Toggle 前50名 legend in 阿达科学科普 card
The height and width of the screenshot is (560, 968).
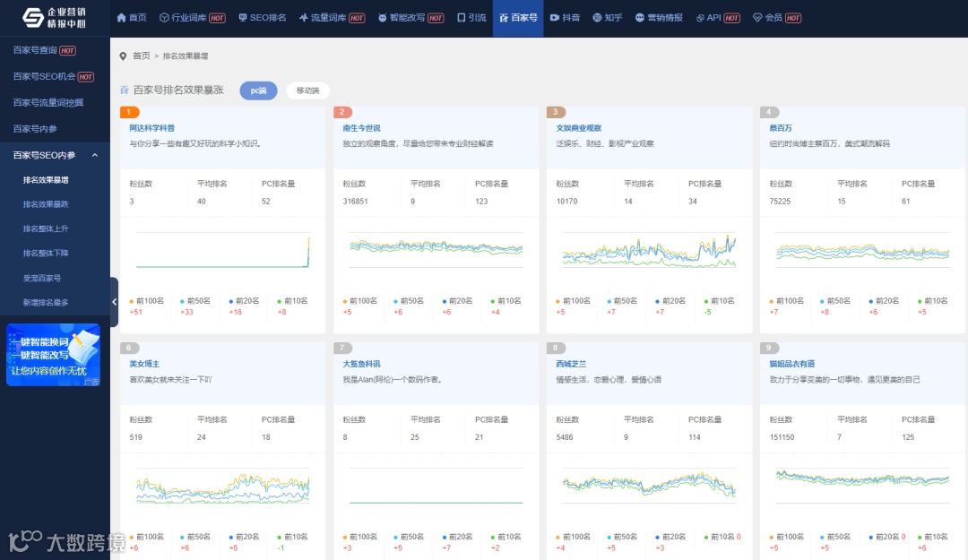coord(195,301)
